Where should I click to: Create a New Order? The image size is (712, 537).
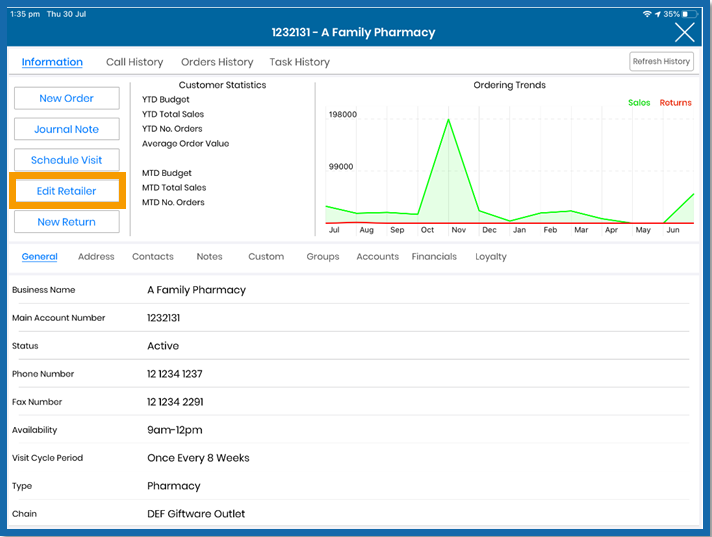point(67,98)
